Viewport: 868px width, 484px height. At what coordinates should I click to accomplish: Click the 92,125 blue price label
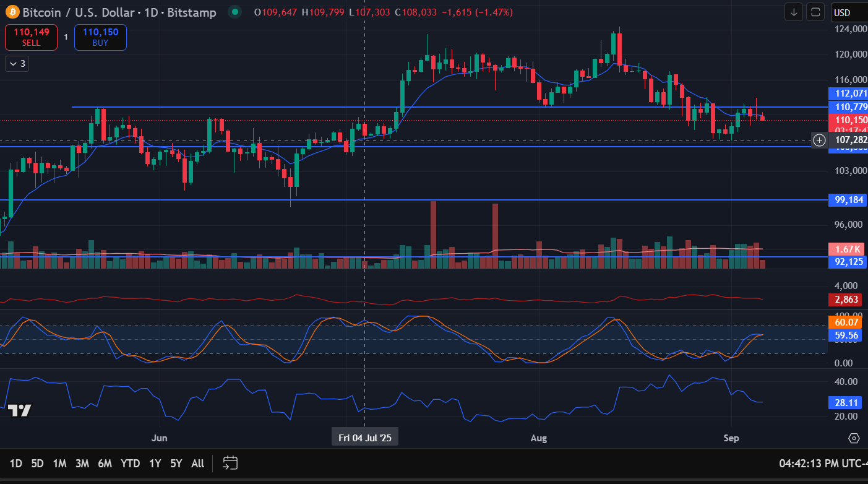pos(848,262)
